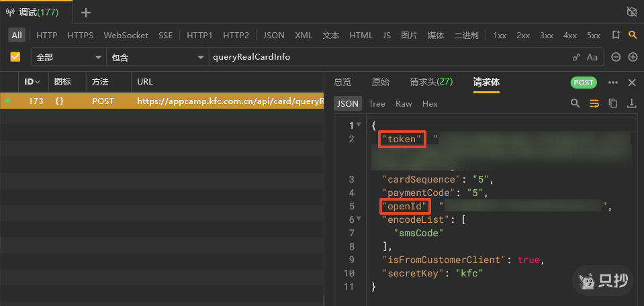Filter by 媒体 content type
The height and width of the screenshot is (306, 644).
(436, 36)
